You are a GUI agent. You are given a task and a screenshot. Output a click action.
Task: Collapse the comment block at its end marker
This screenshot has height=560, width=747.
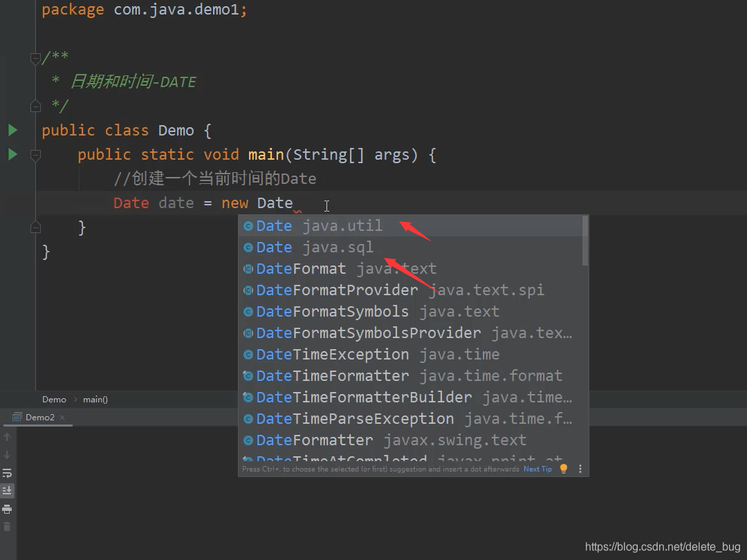click(x=35, y=106)
